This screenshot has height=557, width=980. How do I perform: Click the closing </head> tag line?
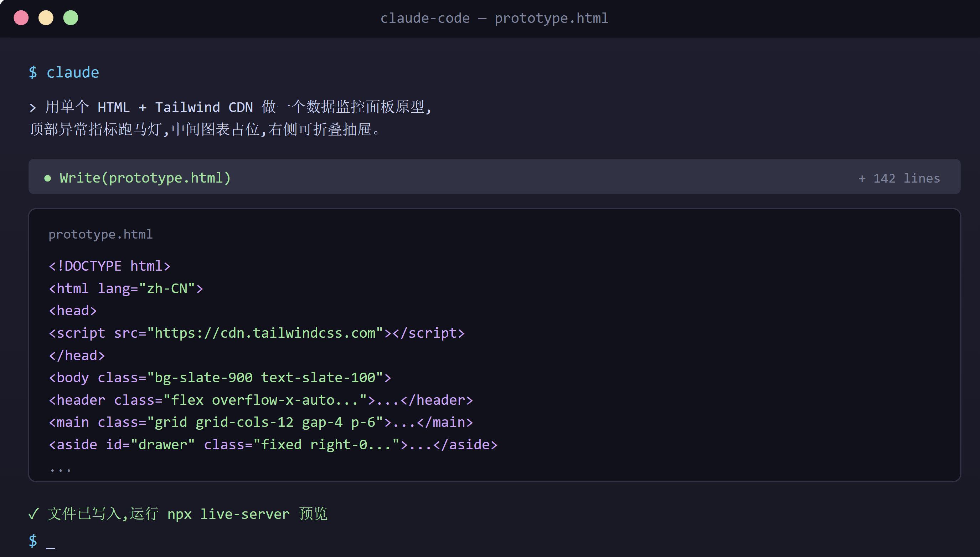pyautogui.click(x=77, y=356)
